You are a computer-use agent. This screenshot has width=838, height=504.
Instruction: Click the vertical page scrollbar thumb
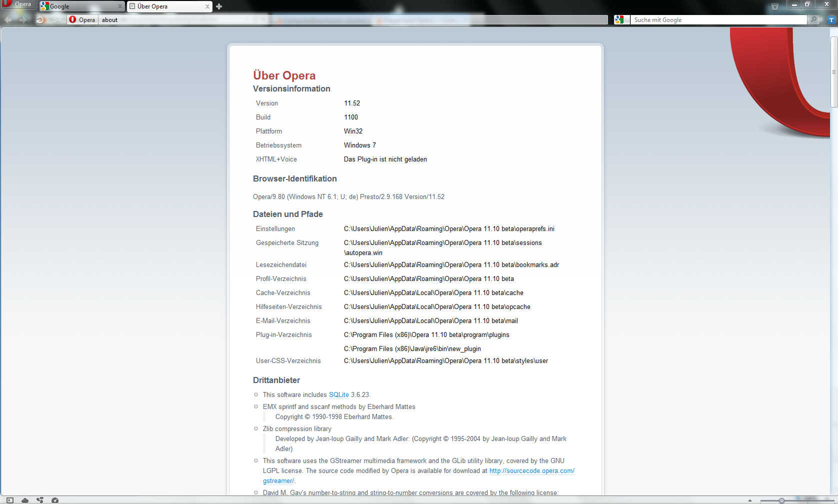834,72
